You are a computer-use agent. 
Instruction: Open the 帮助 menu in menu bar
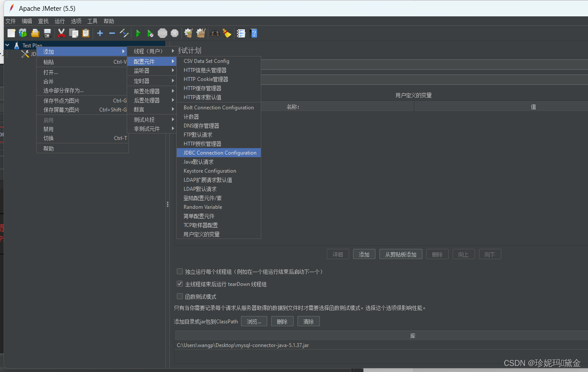coord(109,21)
